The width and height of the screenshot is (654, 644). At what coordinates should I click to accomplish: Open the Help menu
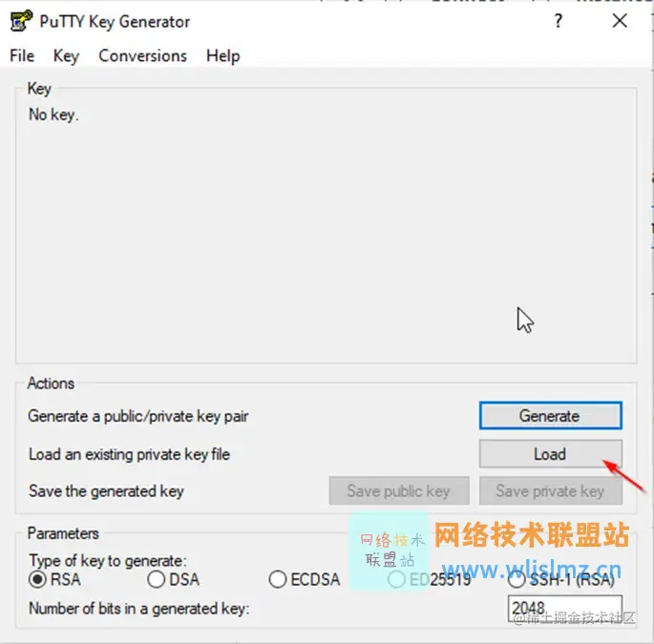tap(223, 56)
